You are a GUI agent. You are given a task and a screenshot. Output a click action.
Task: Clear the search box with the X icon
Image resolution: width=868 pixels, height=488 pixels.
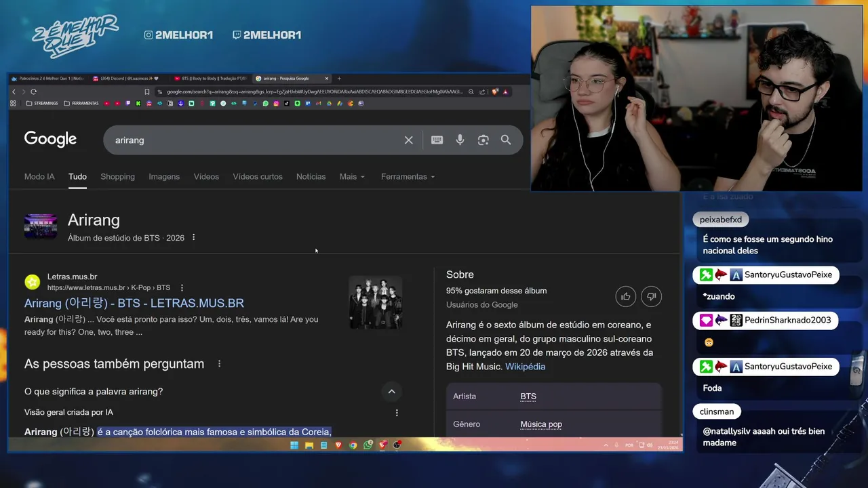click(408, 140)
